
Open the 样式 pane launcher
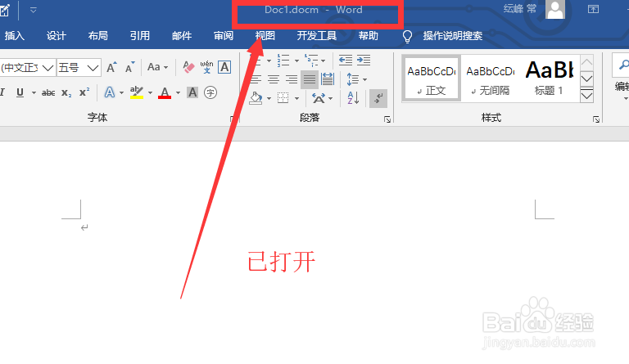(596, 119)
